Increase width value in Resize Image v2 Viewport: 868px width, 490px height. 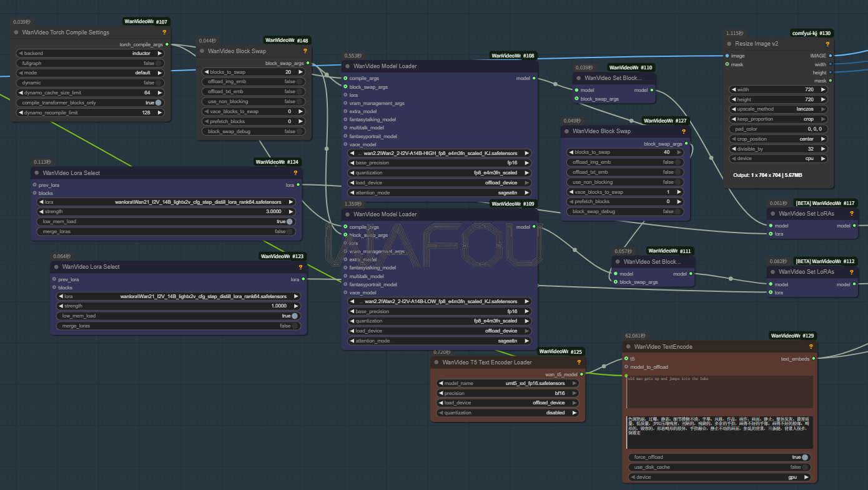pos(824,89)
